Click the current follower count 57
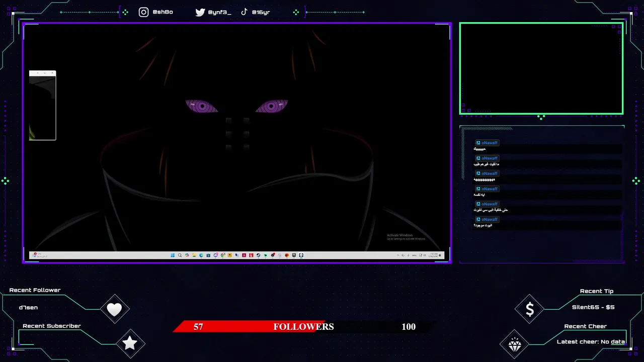The image size is (644, 362). [x=198, y=327]
